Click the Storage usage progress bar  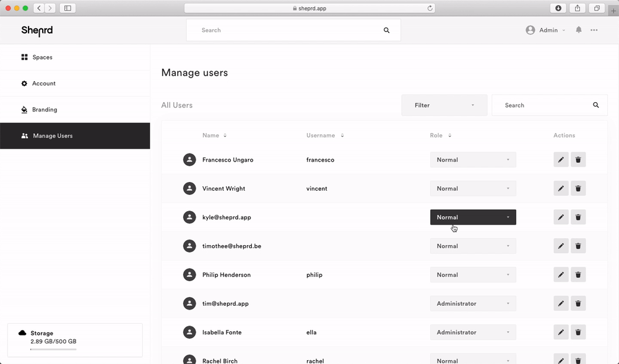pyautogui.click(x=53, y=349)
